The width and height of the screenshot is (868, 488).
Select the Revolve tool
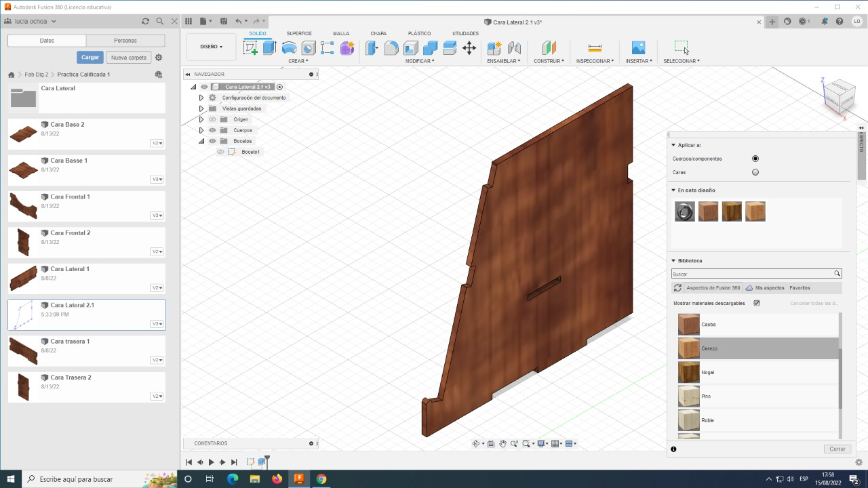289,47
